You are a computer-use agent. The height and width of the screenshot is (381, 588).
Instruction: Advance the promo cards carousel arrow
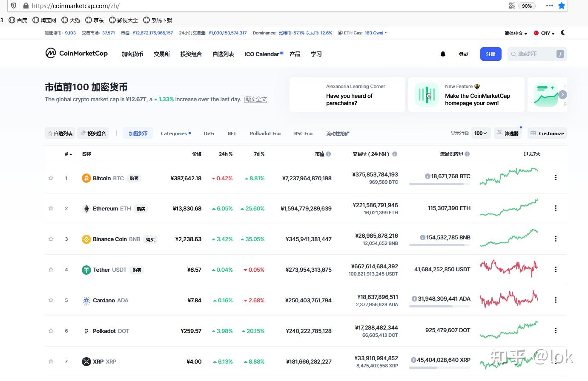tap(562, 95)
